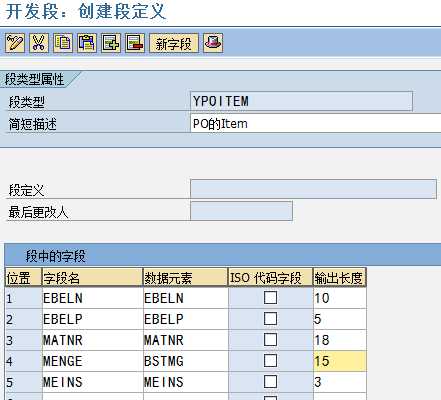The image size is (441, 400).
Task: Click the 数据元素 column header
Action: coord(185,277)
